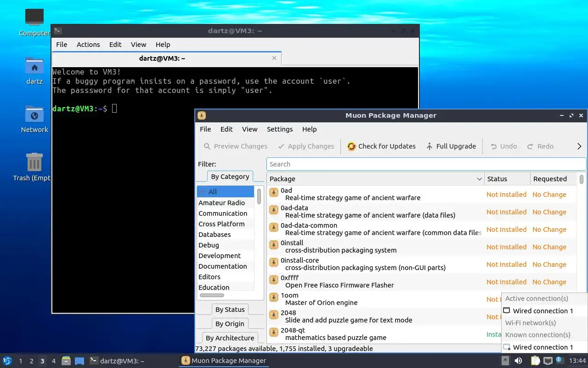Click the wired network tray icon

click(x=548, y=361)
